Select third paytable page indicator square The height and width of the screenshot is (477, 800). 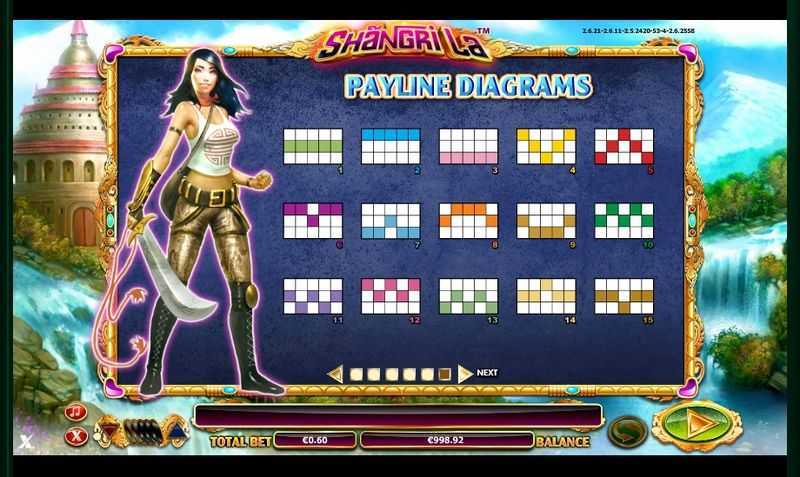(392, 375)
